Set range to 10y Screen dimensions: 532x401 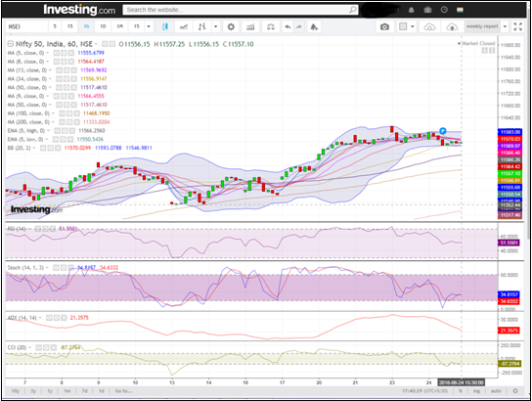point(16,391)
